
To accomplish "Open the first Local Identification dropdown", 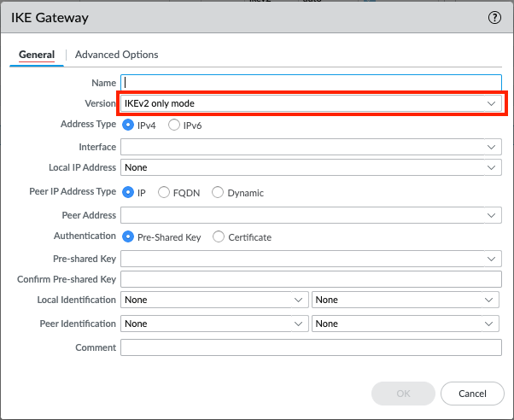I will [214, 300].
